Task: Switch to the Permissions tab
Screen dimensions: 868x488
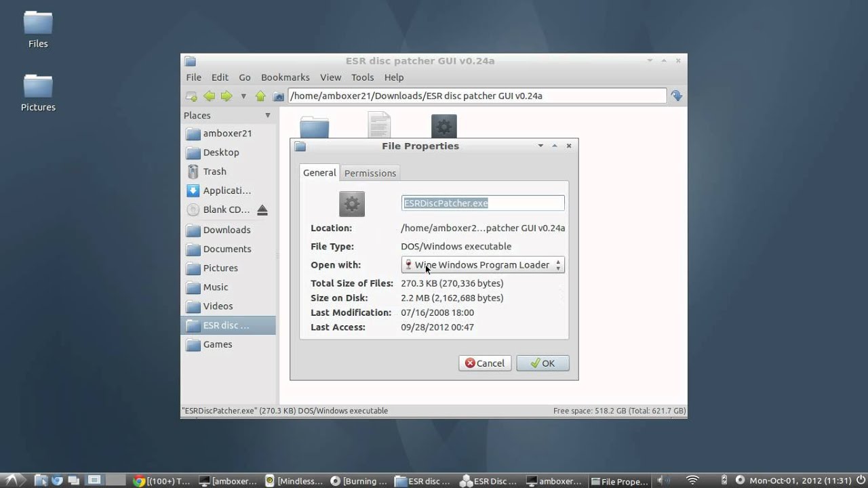Action: click(370, 174)
